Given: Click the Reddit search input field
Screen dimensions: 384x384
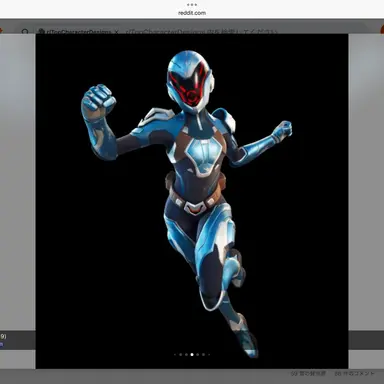Looking at the screenshot, I should click(202, 32).
